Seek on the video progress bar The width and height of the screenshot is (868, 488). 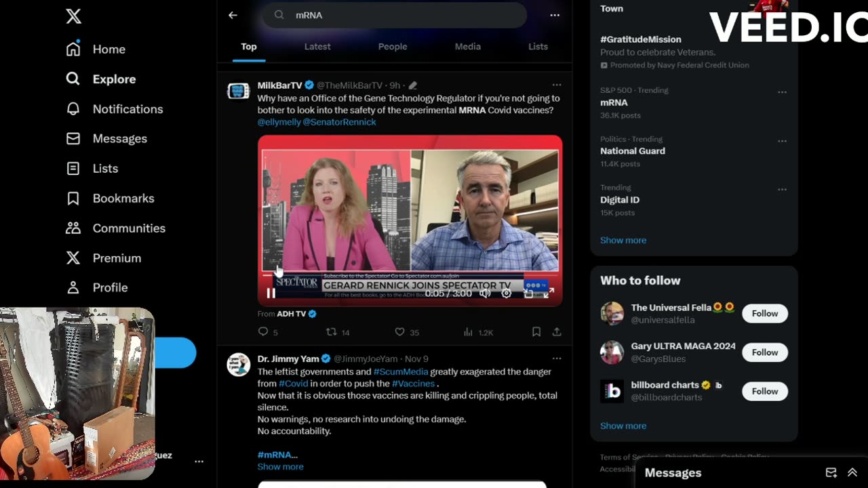pos(410,276)
